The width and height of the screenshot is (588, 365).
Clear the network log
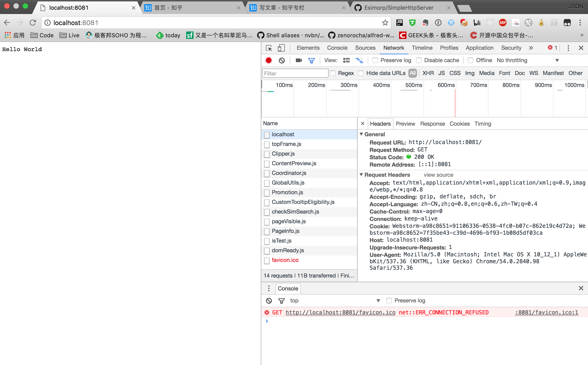(282, 60)
